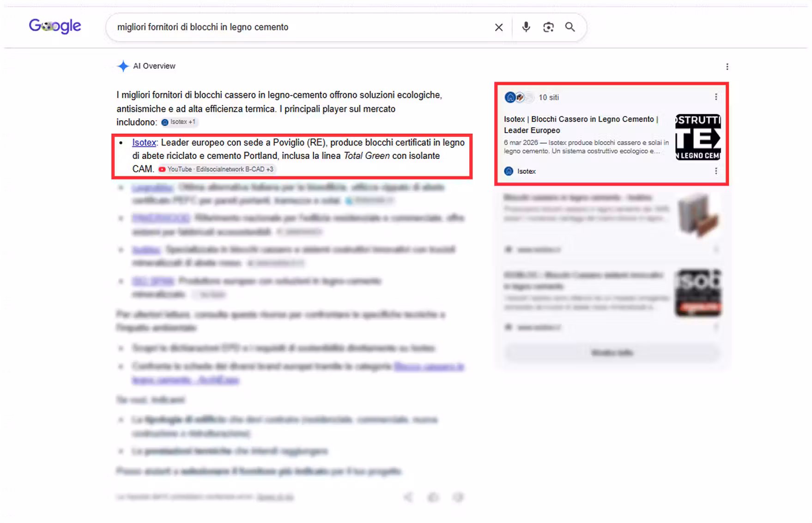Click the Isotex +1 source chip
The width and height of the screenshot is (812, 523).
178,122
